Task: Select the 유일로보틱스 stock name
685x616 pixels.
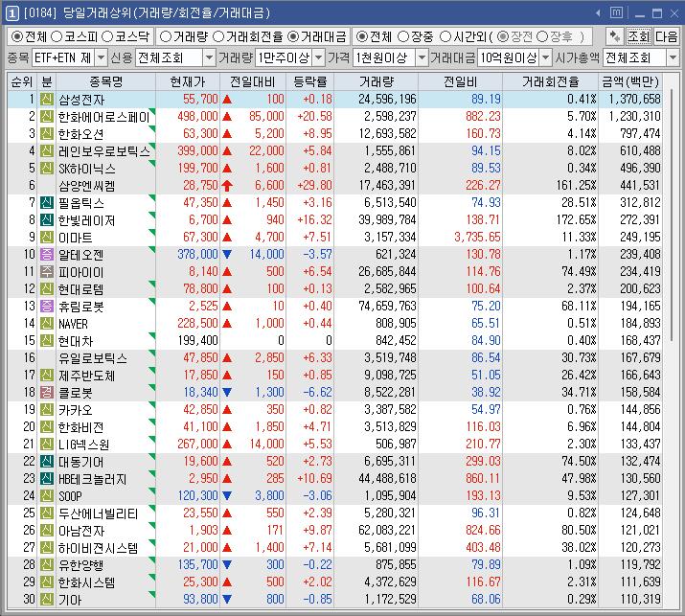Action: [93, 358]
